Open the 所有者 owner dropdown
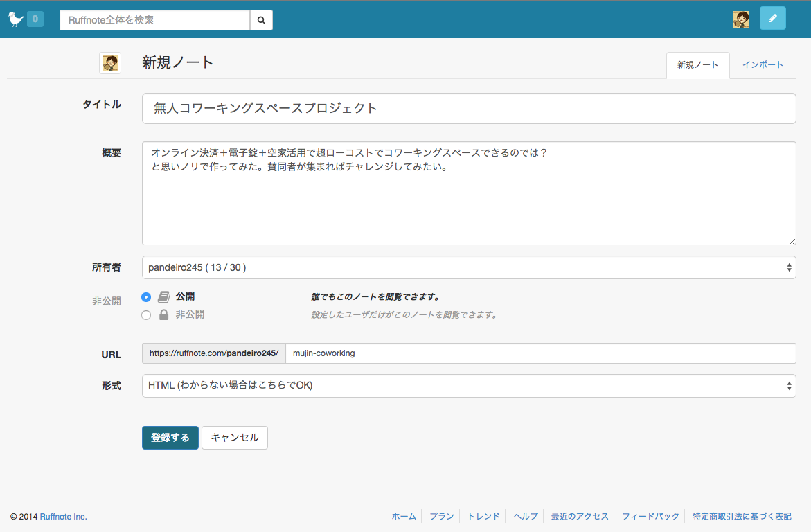 [468, 267]
